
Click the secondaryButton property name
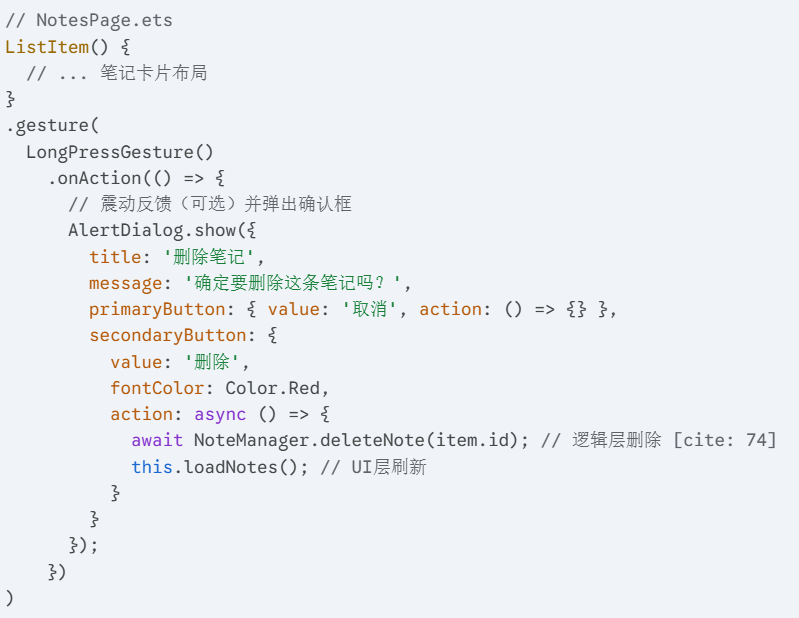click(168, 335)
